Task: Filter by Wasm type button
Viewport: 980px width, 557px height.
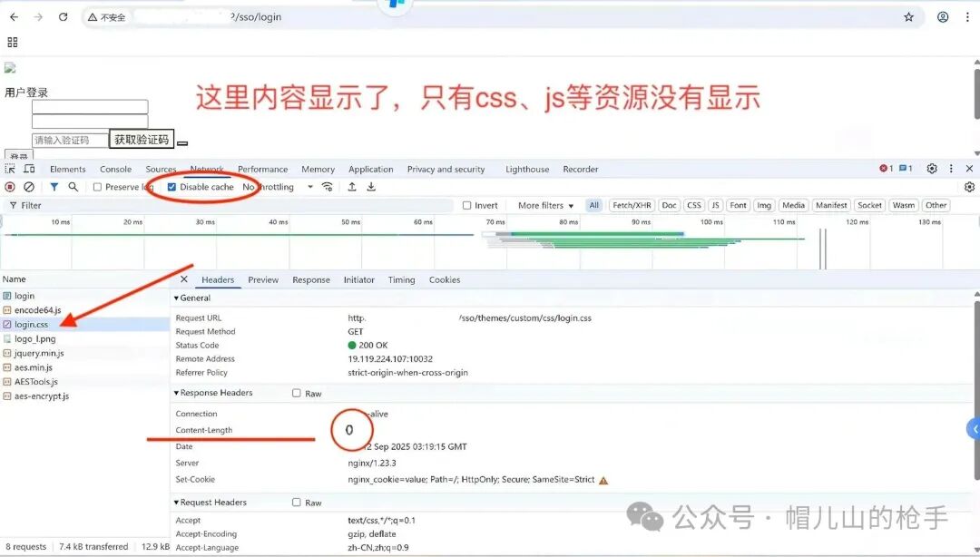Action: (903, 205)
